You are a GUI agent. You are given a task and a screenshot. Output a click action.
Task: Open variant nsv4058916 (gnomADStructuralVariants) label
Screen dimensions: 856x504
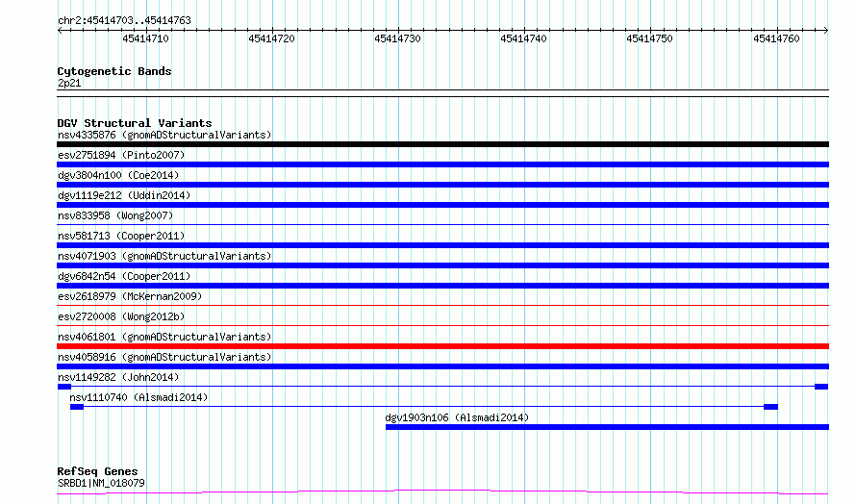164,357
